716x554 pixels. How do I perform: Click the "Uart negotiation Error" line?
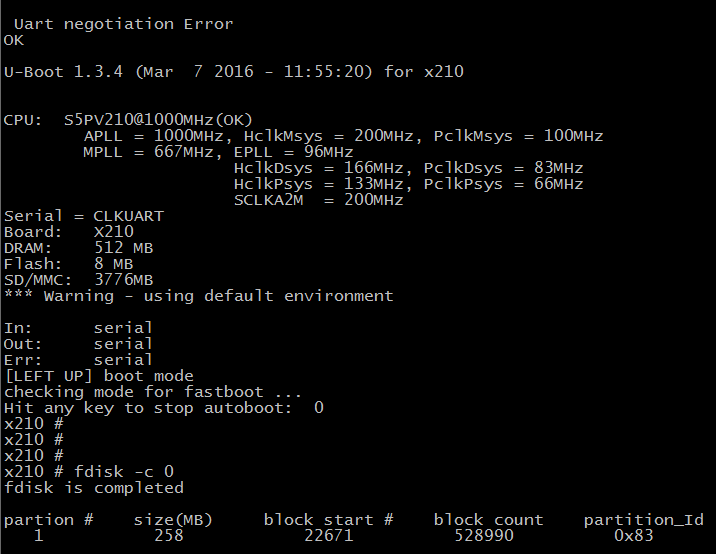click(123, 24)
